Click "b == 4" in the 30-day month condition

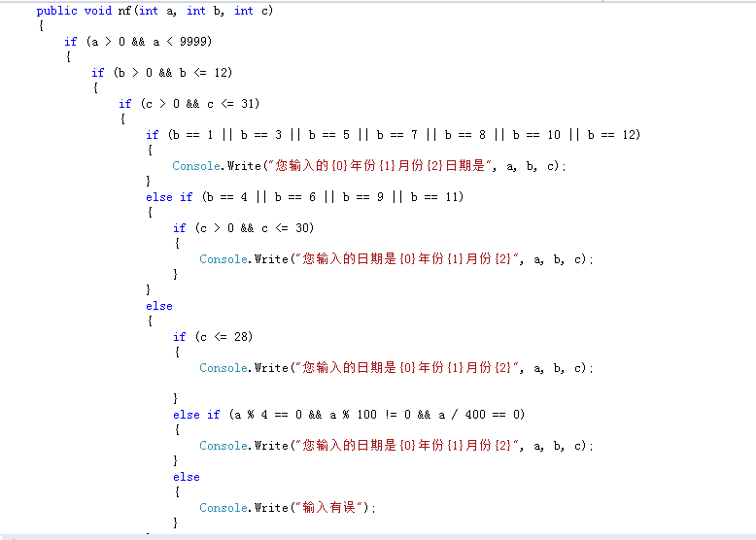tap(226, 197)
